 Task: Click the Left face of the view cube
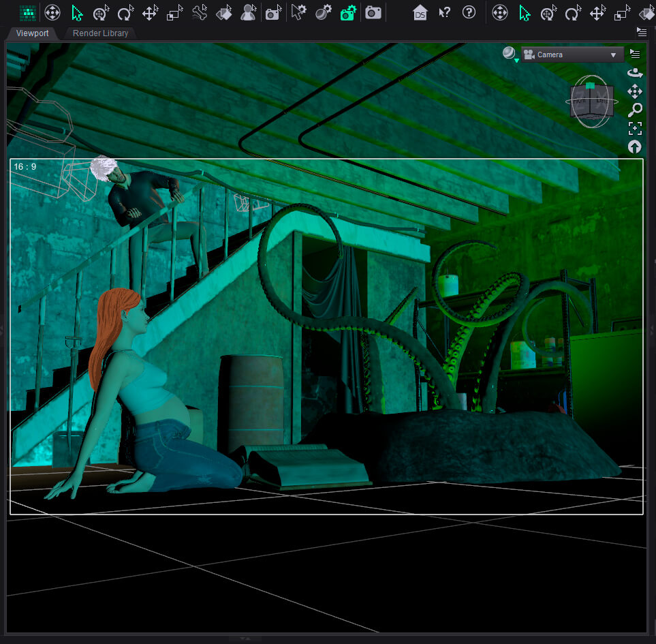(602, 101)
